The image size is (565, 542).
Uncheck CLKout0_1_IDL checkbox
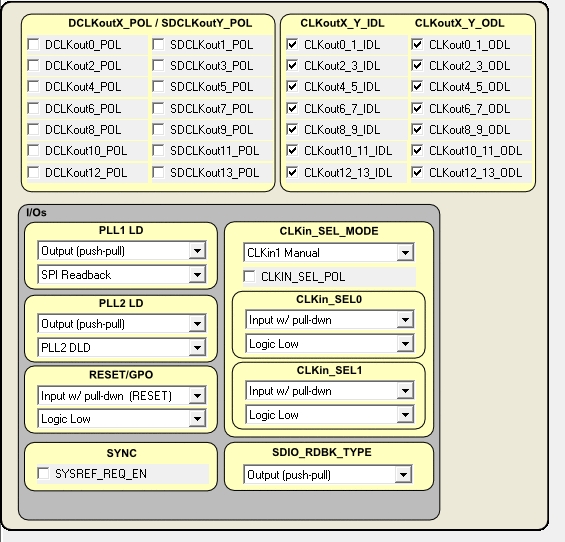pyautogui.click(x=292, y=45)
